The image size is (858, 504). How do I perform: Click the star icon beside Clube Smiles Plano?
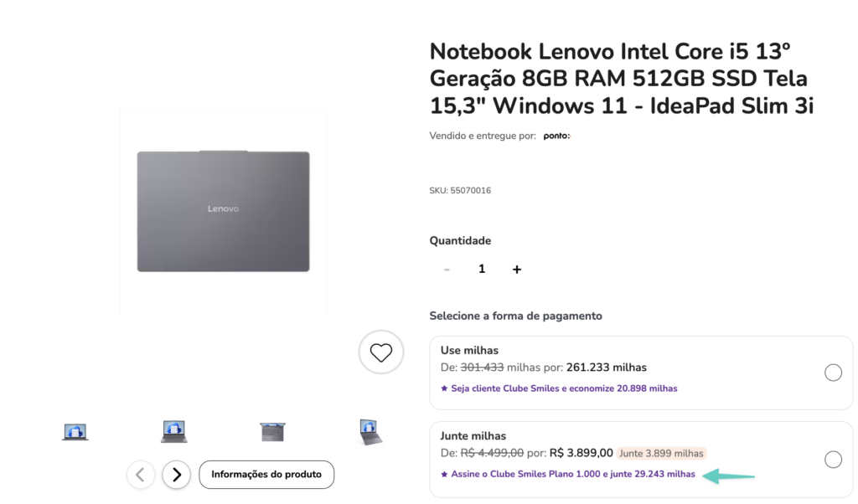444,474
